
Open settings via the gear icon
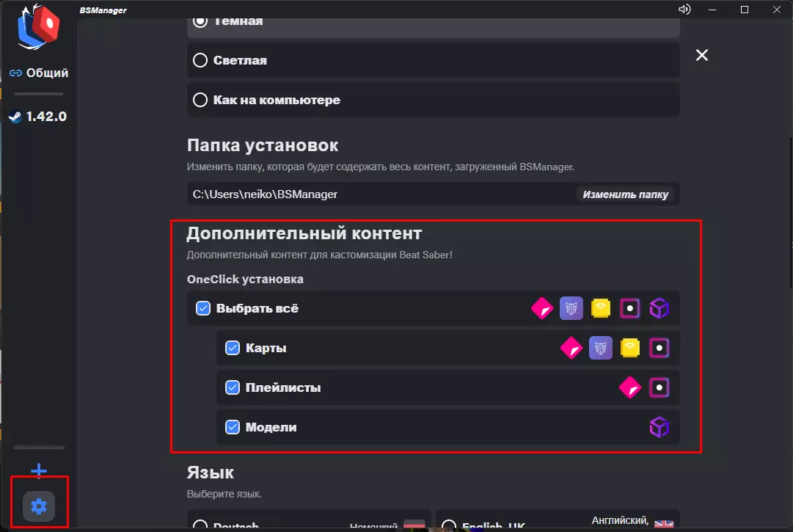39,505
